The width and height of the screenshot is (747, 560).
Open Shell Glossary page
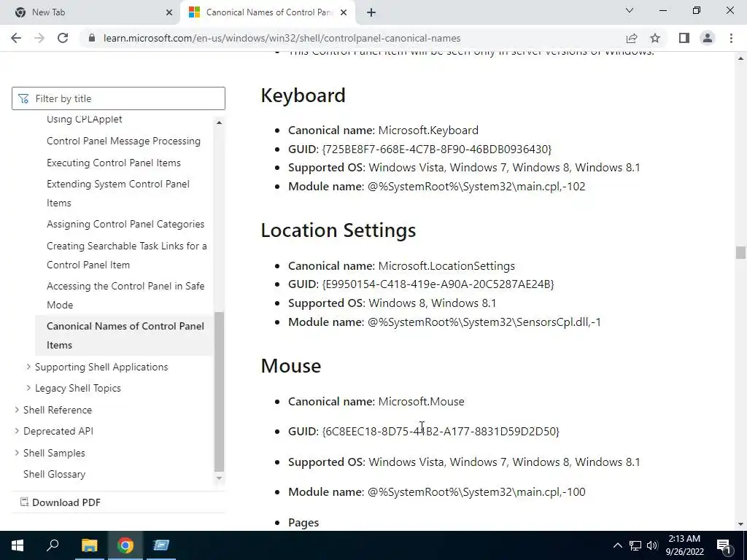[54, 474]
